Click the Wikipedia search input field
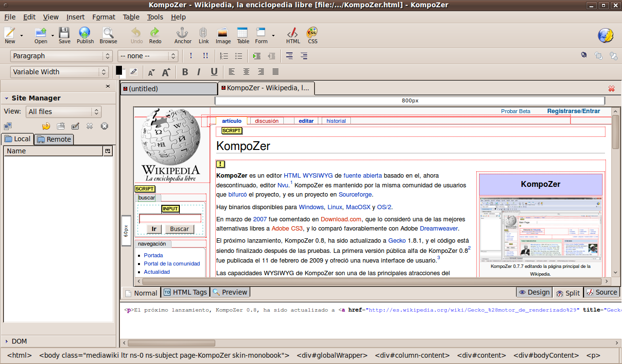Viewport: 622px width, 364px height. coord(170,218)
